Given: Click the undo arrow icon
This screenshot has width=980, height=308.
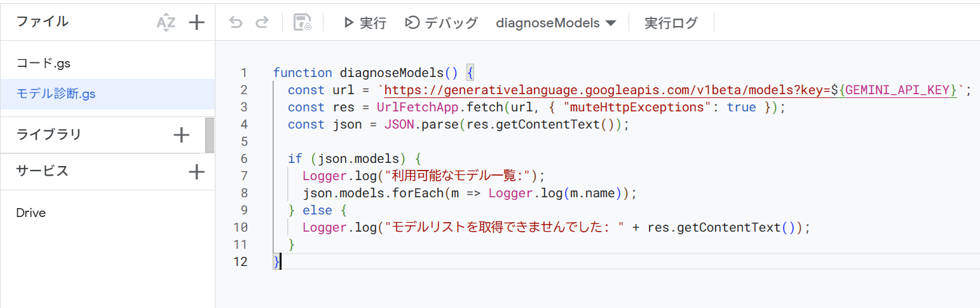Looking at the screenshot, I should click(236, 23).
